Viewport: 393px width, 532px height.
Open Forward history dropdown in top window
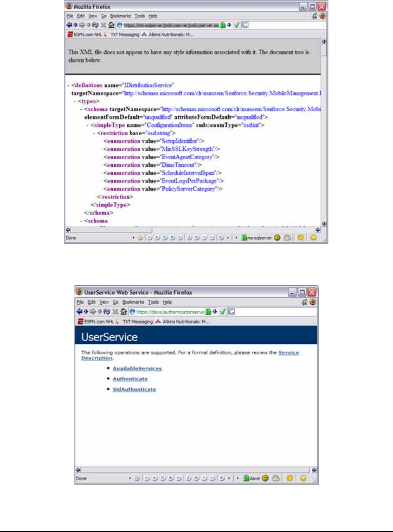coord(88,25)
